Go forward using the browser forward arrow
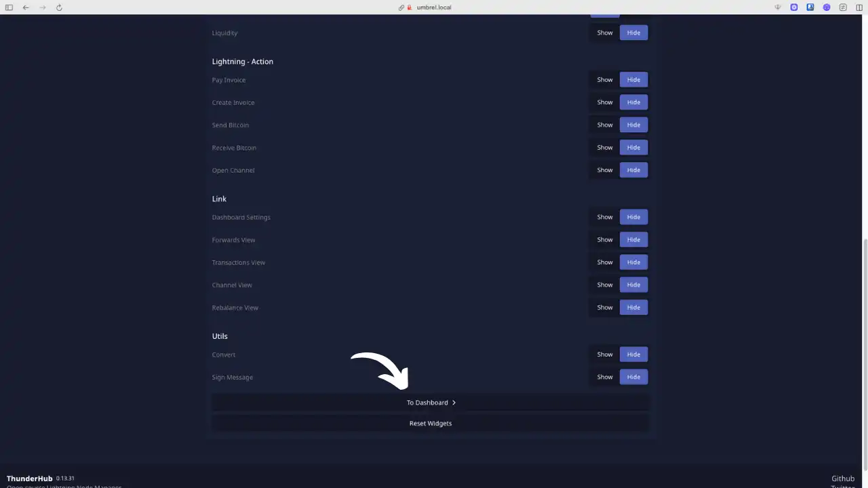This screenshot has width=868, height=488. [42, 7]
